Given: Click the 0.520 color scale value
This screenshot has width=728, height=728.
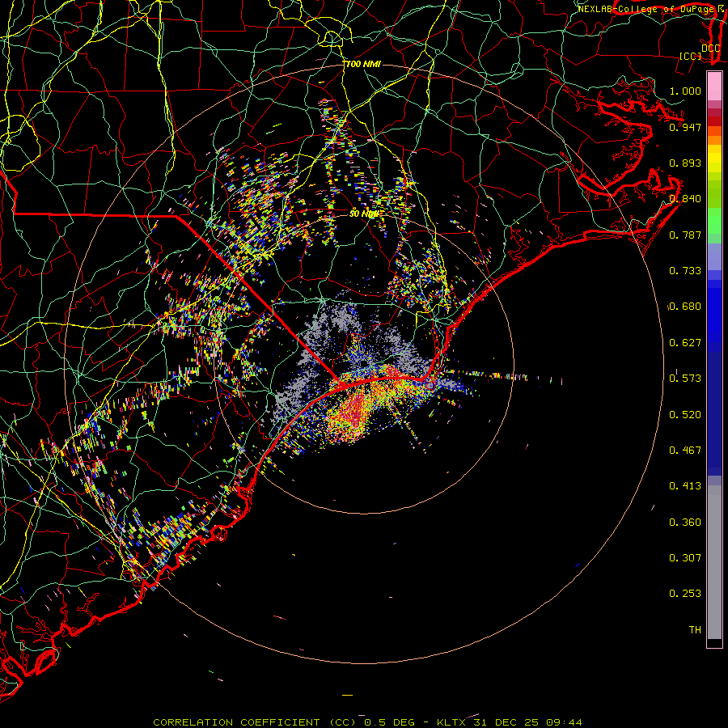Looking at the screenshot, I should 685,414.
